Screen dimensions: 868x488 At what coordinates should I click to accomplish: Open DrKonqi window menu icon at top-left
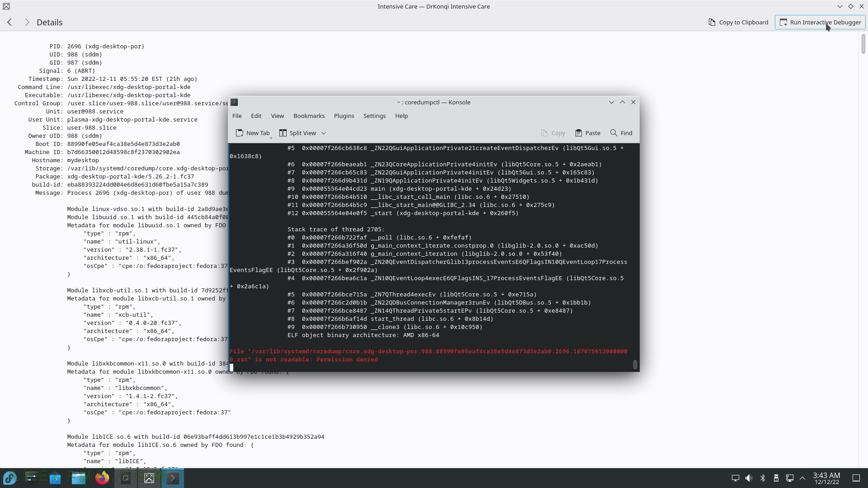tap(6, 6)
